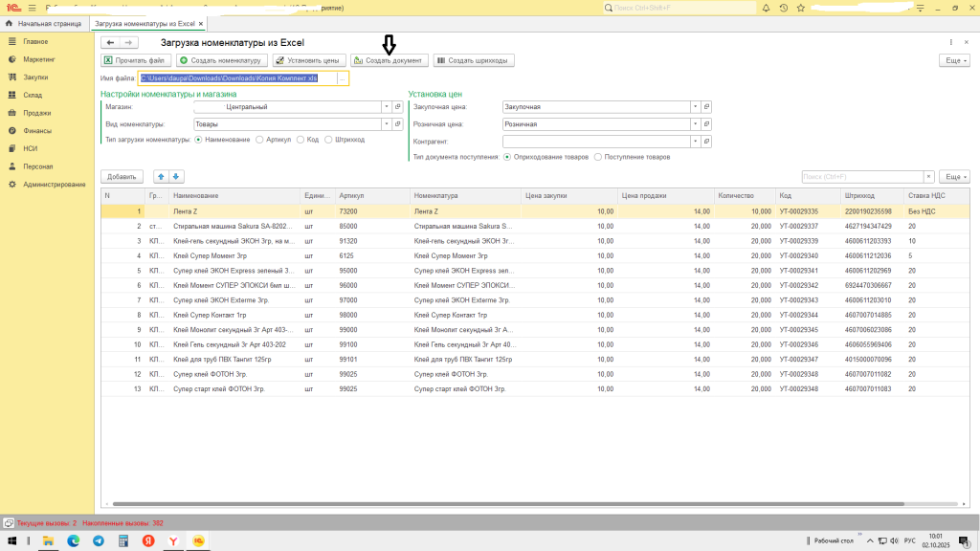
Task: Open the Финансы section in the sidebar
Action: click(x=37, y=130)
